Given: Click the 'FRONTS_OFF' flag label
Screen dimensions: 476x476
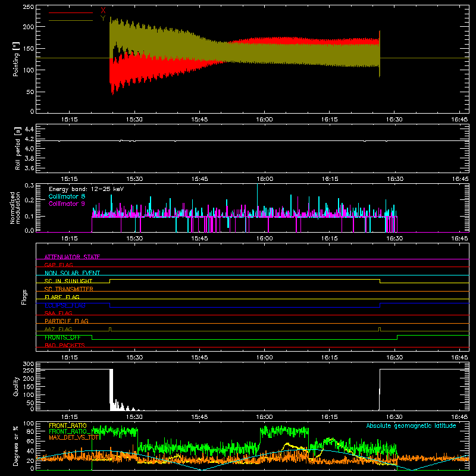Looking at the screenshot, I should click(x=62, y=337).
